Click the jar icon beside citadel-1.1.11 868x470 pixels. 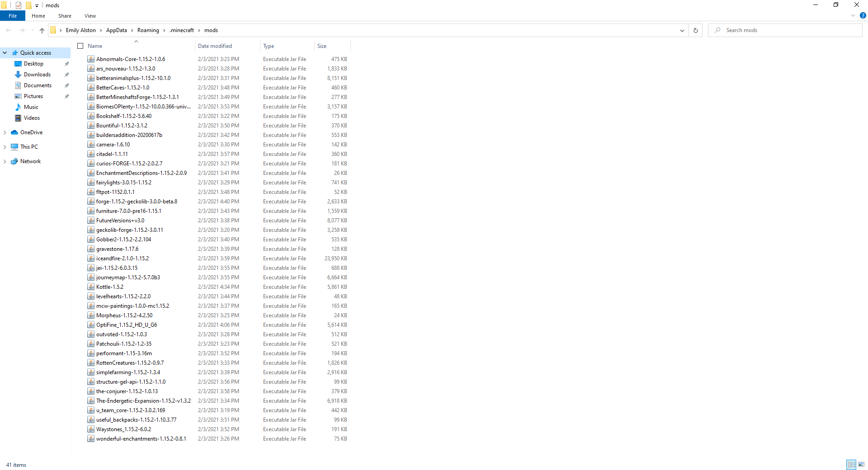(91, 154)
